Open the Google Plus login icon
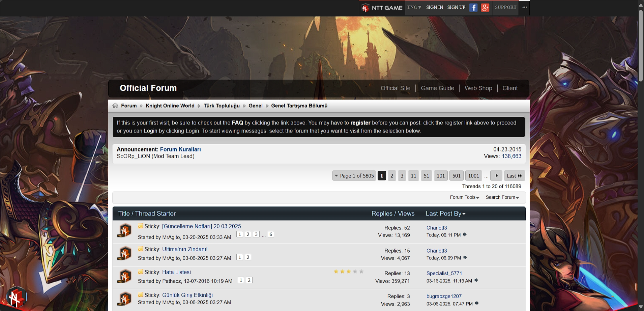Image resolution: width=644 pixels, height=311 pixels. (485, 7)
